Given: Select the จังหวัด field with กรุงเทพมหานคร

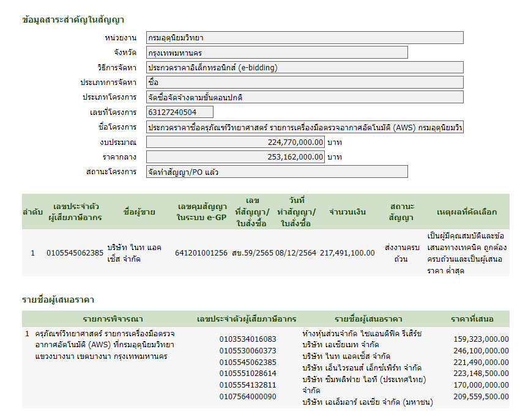Looking at the screenshot, I should (277, 53).
